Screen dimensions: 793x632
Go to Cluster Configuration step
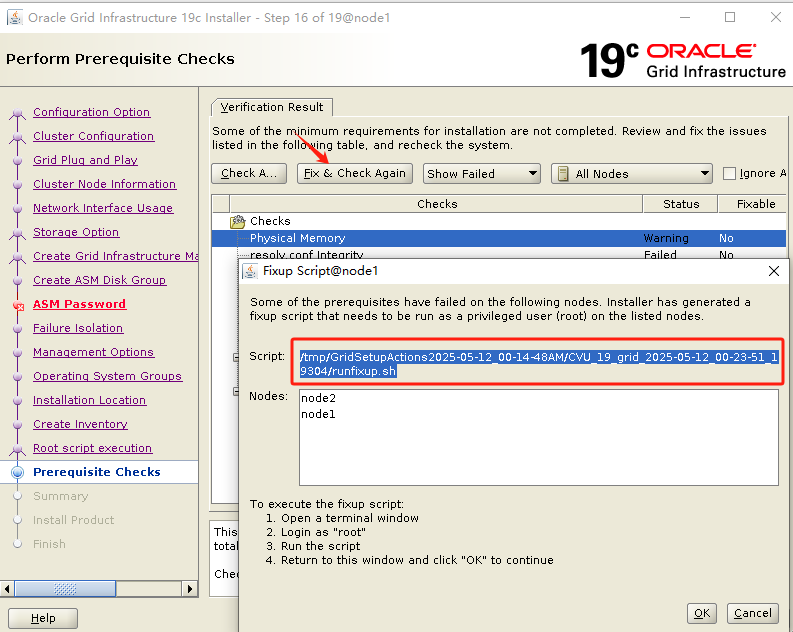pyautogui.click(x=94, y=136)
